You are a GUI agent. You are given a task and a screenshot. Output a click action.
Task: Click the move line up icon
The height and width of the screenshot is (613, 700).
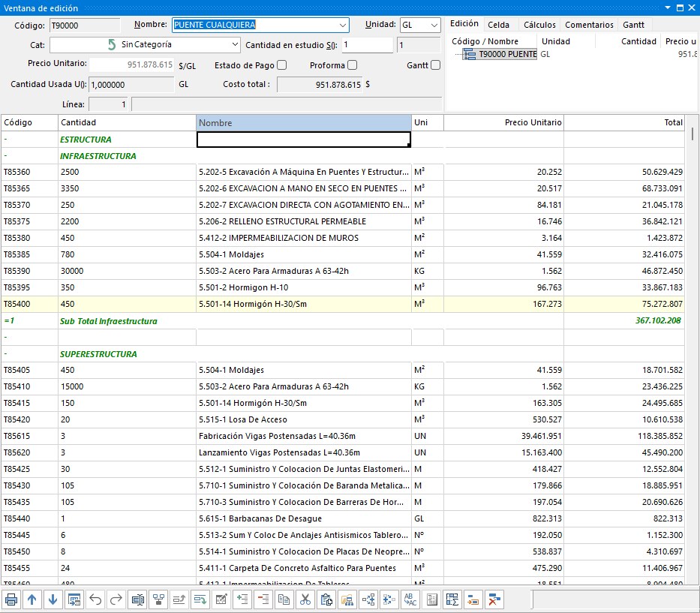[179, 599]
